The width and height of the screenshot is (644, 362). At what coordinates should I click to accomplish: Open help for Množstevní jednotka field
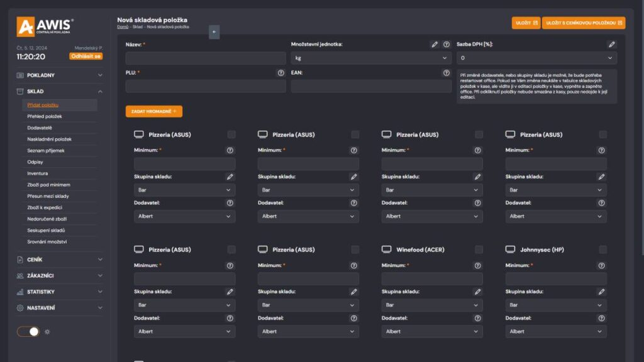446,45
